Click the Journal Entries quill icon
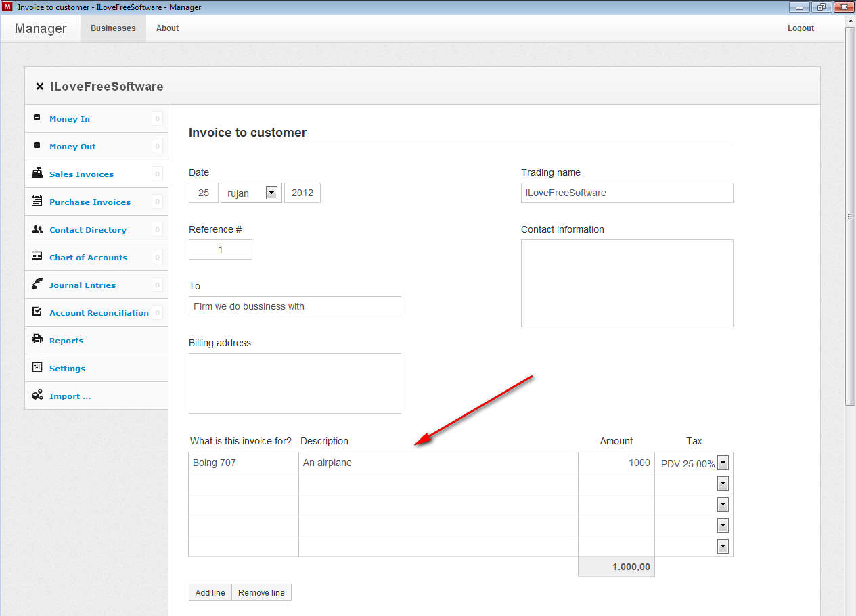The image size is (856, 616). pyautogui.click(x=37, y=285)
